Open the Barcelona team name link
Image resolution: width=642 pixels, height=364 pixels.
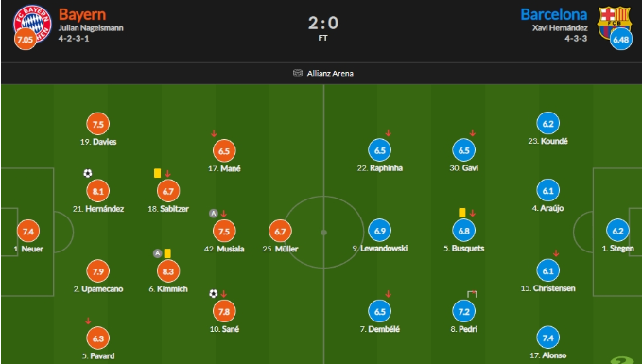point(553,14)
